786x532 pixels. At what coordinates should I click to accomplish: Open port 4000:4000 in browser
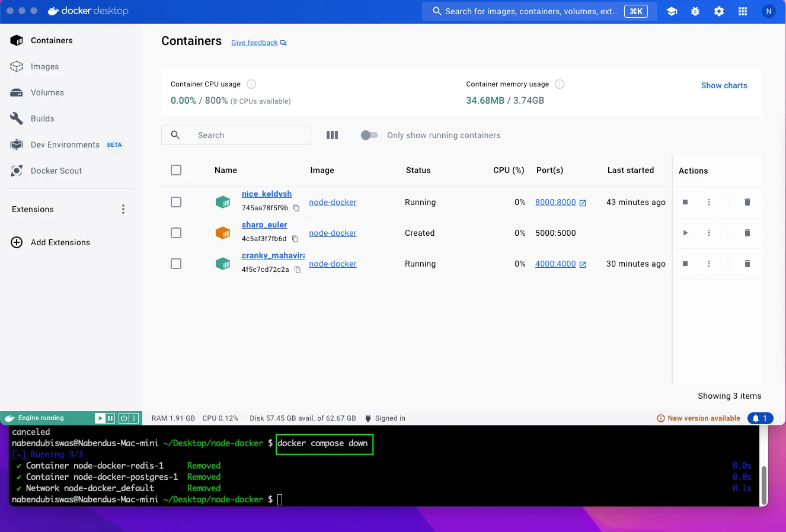coord(561,264)
